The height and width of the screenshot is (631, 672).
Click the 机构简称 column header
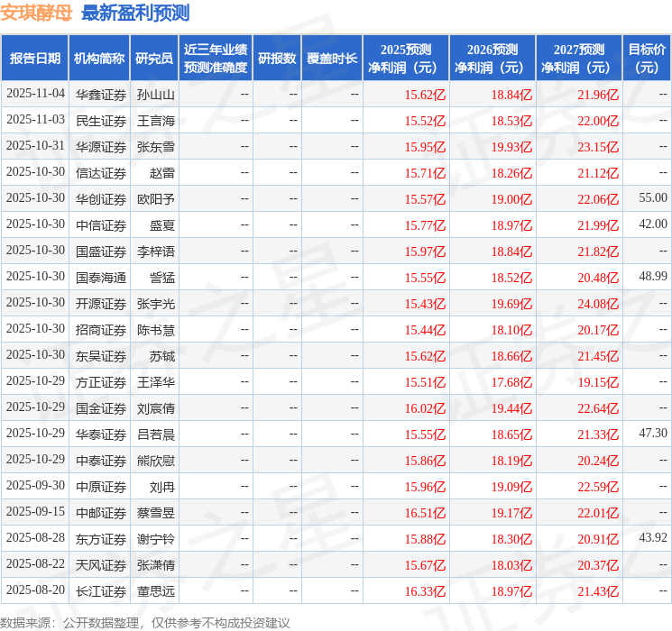pos(99,59)
